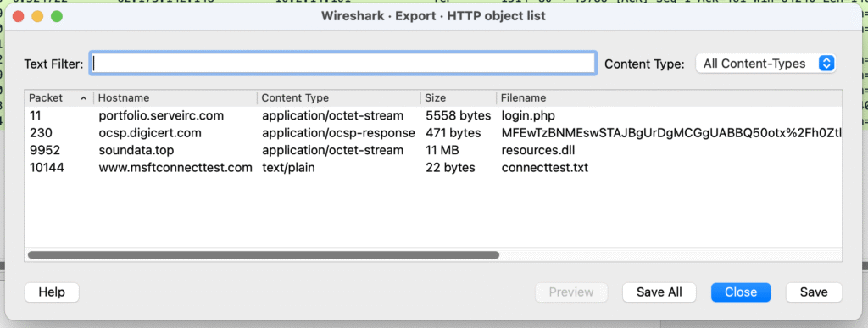The image size is (868, 328).
Task: Select packet 10144 cell
Action: 47,167
